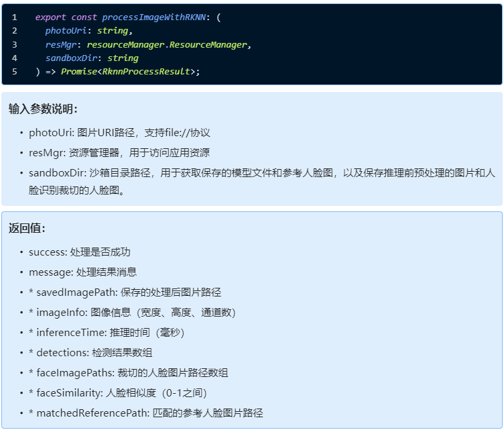Click the 'resMgr: 资源管理器' bullet
504x430 pixels.
(119, 152)
